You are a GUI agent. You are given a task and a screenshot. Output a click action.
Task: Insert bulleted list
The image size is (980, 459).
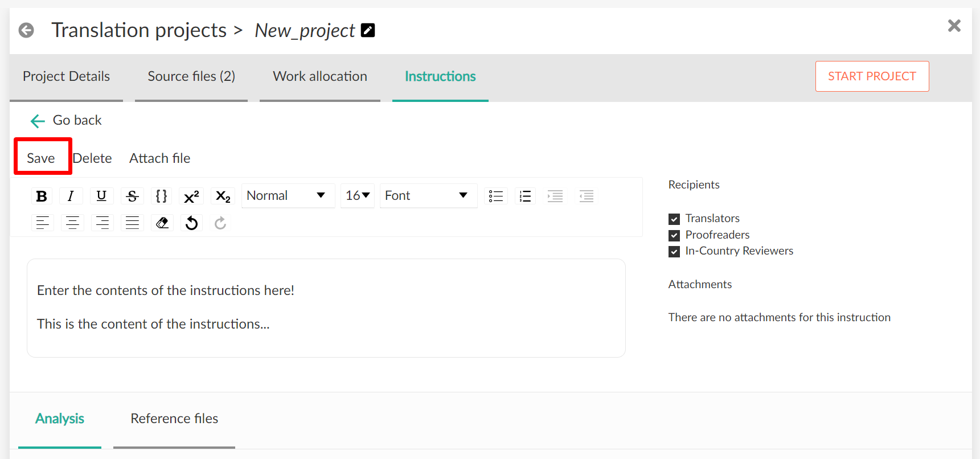point(496,196)
